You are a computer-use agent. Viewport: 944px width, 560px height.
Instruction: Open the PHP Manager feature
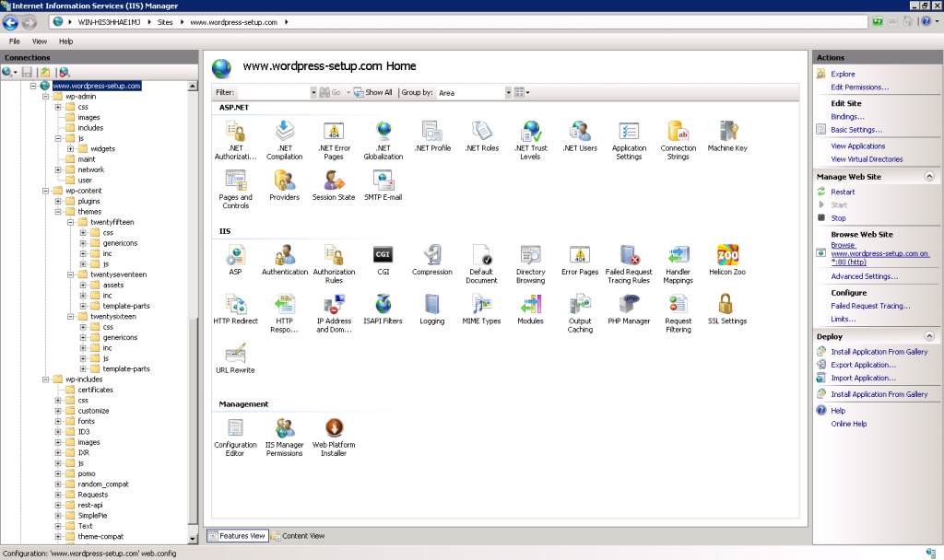coord(629,309)
